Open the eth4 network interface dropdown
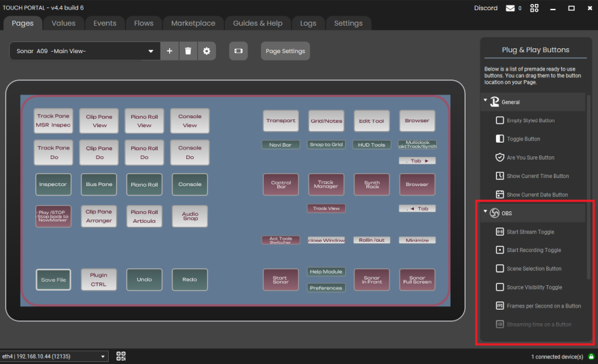This screenshot has width=598, height=364. 54,356
